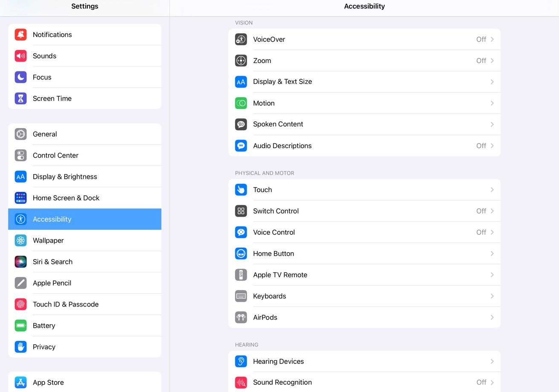Screen dimensions: 559x392
Task: Tap the Audio Descriptions bubble icon
Action: point(241,146)
